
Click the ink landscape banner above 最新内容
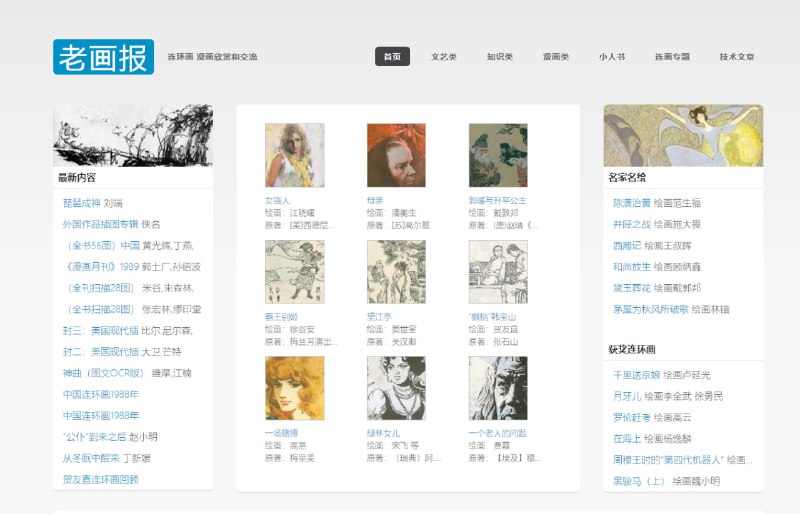[x=133, y=136]
